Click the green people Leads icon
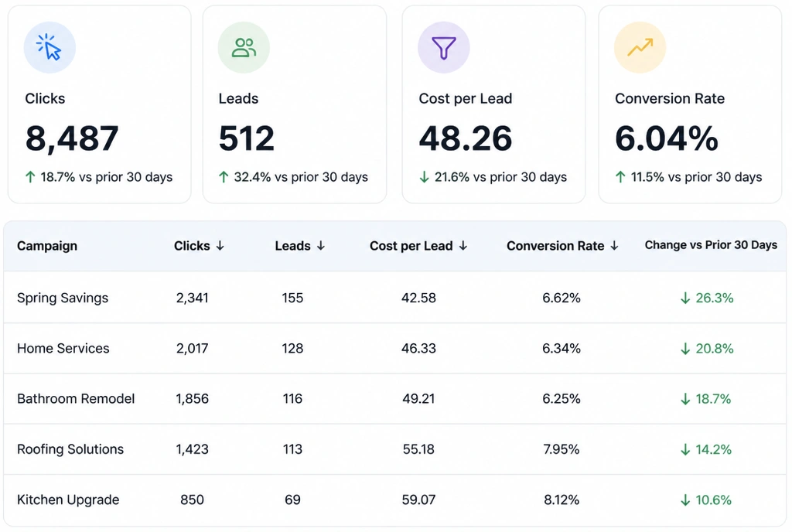 (244, 47)
